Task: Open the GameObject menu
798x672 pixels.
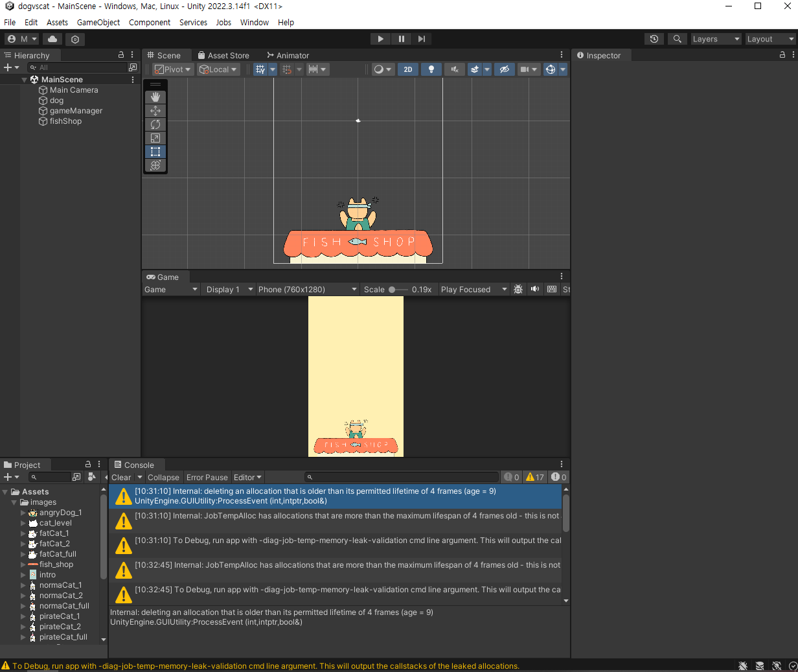Action: 98,22
